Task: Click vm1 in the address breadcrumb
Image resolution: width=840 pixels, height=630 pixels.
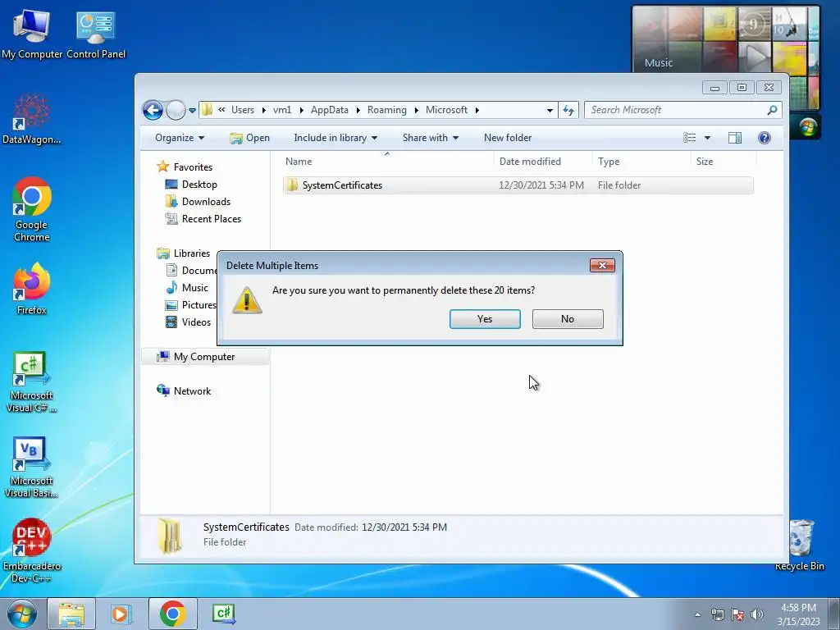Action: (282, 110)
